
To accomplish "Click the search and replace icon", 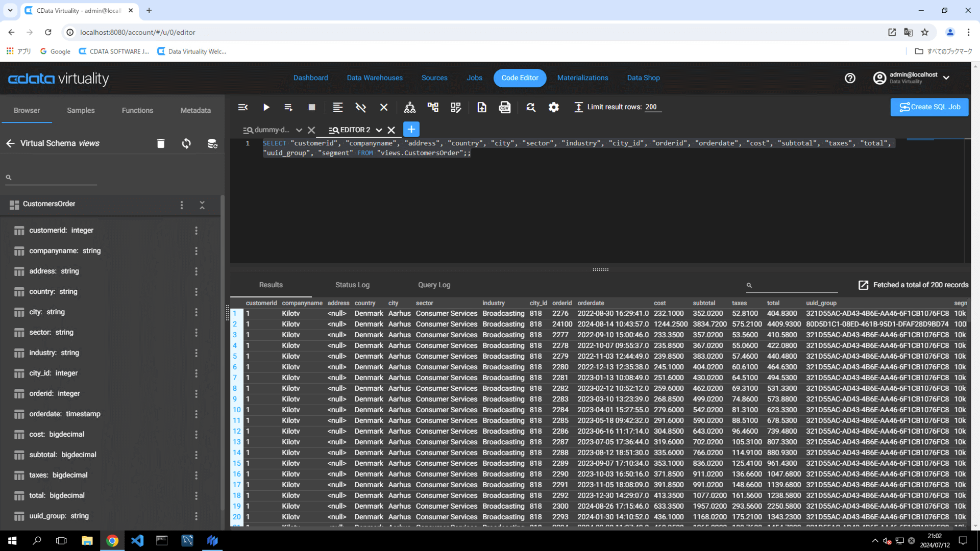I will pyautogui.click(x=531, y=107).
